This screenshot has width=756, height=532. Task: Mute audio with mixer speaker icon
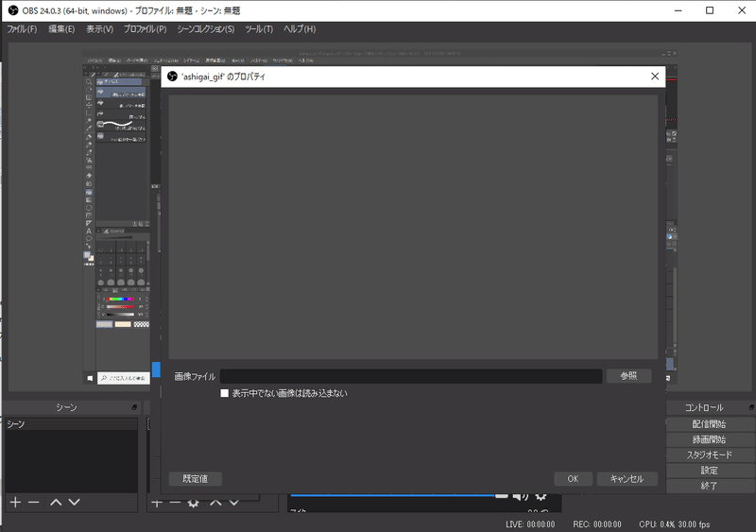pyautogui.click(x=521, y=497)
